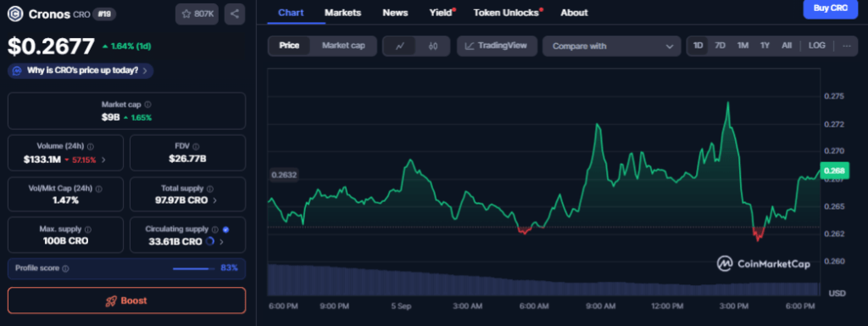Click the circulating supply progress ring icon
This screenshot has height=326, width=868.
click(210, 242)
